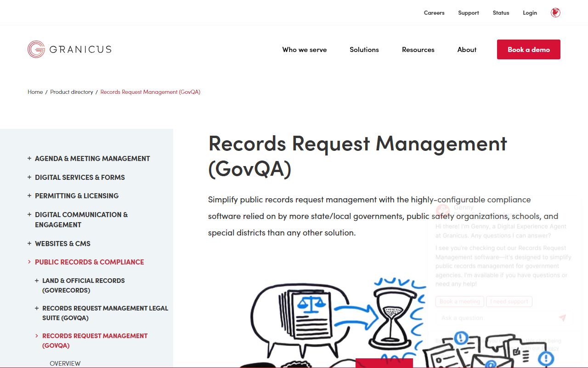Click the Granicus logo
The height and width of the screenshot is (368, 588).
69,49
